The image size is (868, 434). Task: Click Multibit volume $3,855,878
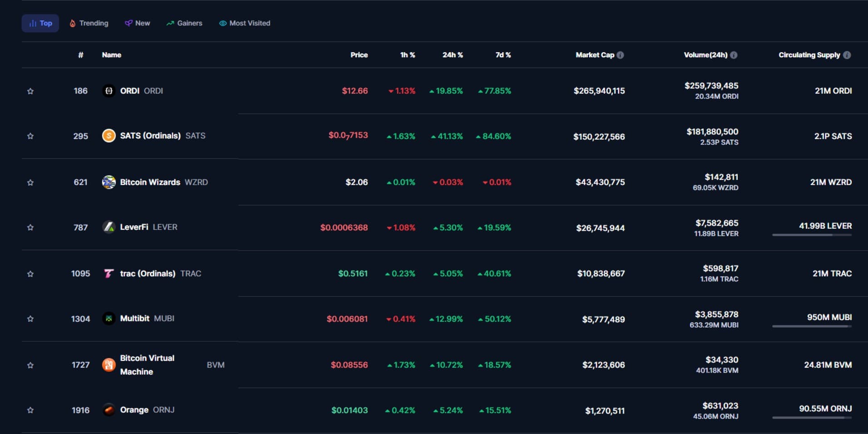point(716,314)
